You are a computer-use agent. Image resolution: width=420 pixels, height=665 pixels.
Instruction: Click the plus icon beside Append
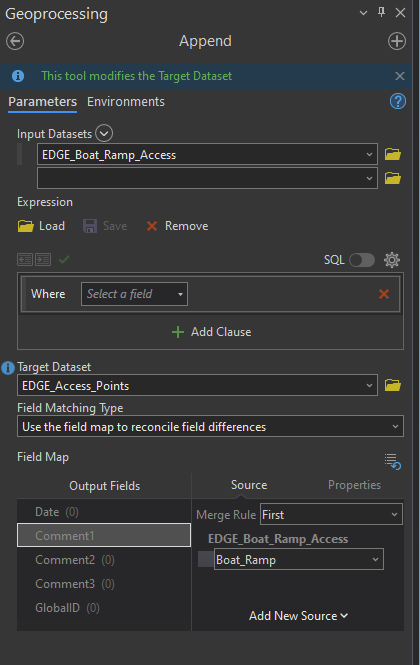pyautogui.click(x=397, y=42)
